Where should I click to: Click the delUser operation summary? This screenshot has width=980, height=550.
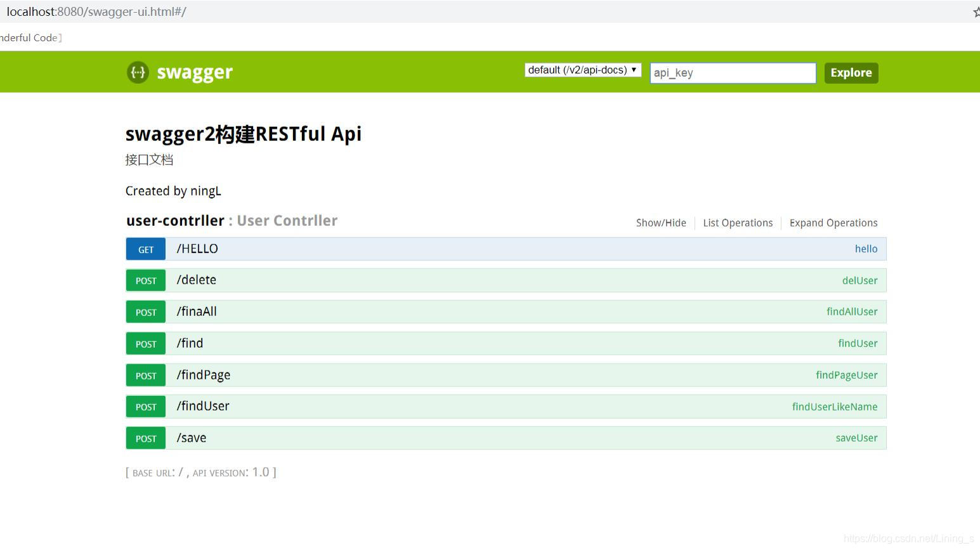point(859,280)
